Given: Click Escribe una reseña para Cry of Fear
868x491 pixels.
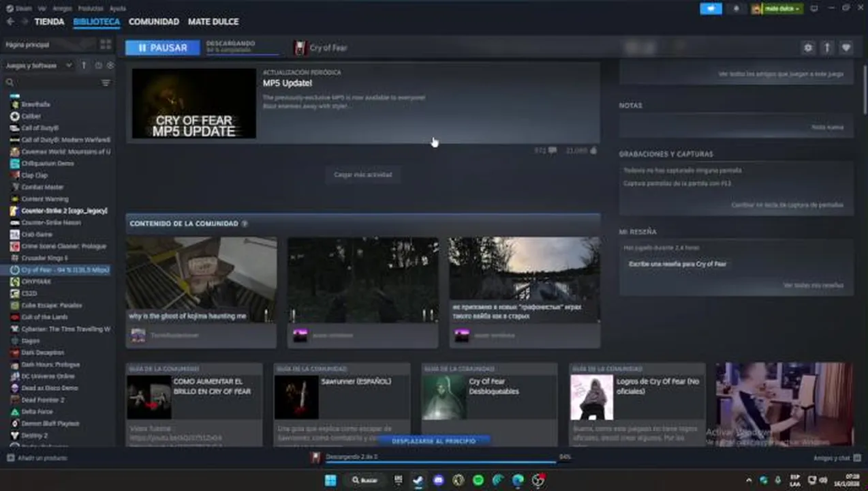Looking at the screenshot, I should click(x=677, y=264).
